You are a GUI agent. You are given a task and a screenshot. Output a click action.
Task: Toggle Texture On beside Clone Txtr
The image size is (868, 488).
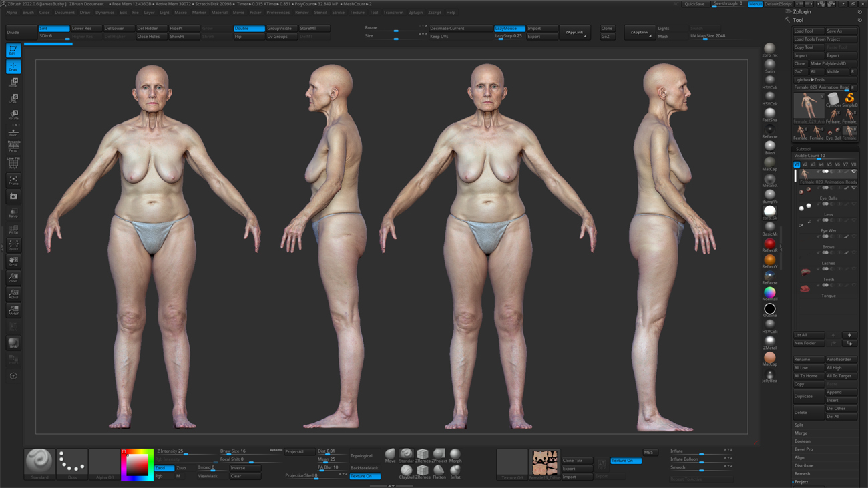(x=626, y=461)
